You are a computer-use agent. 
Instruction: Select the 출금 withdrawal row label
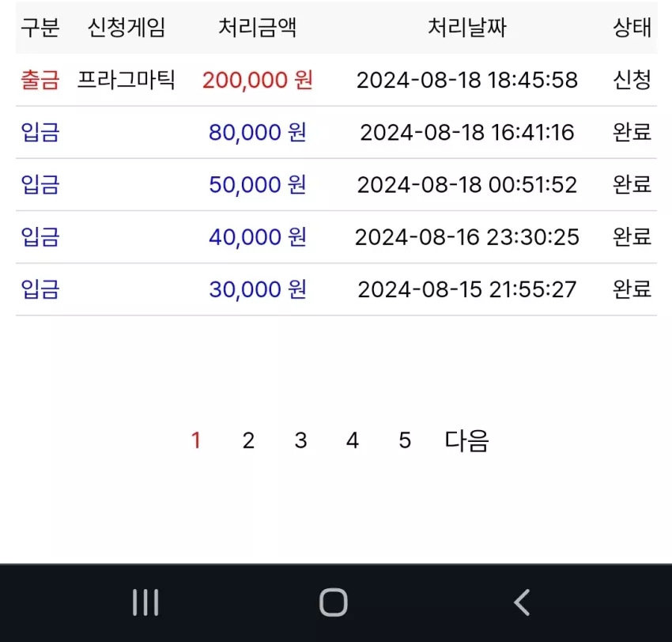pos(40,80)
